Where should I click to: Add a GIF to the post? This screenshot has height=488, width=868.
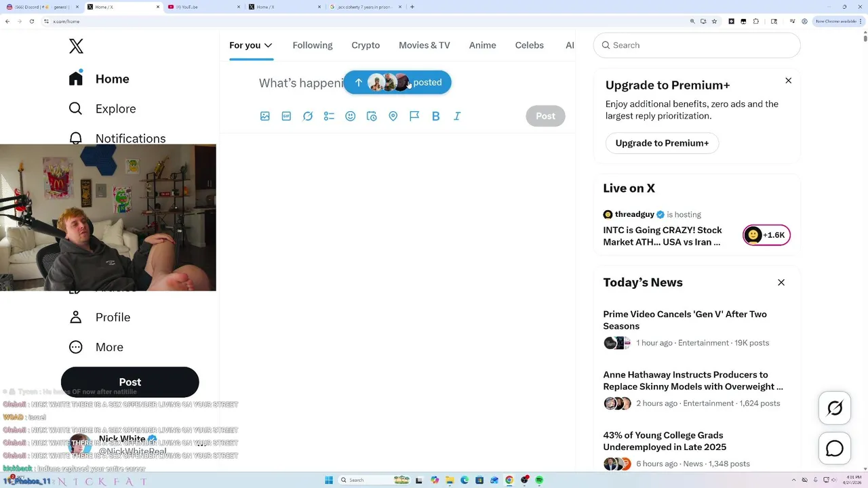pyautogui.click(x=286, y=116)
